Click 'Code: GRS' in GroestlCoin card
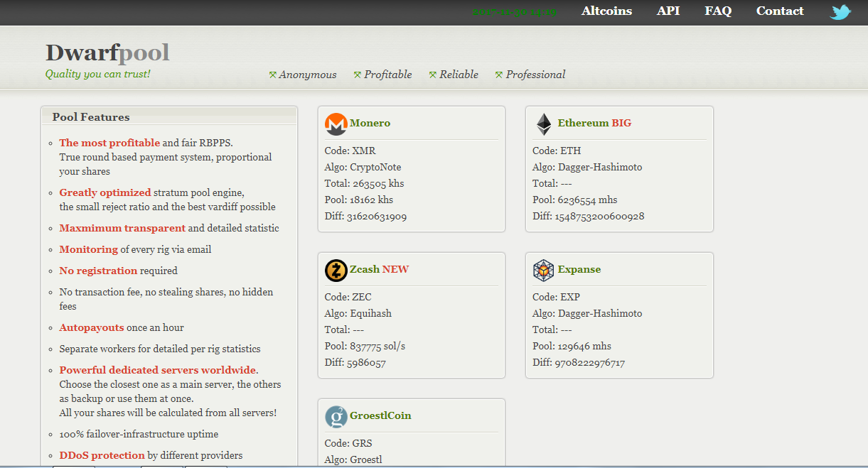 349,443
